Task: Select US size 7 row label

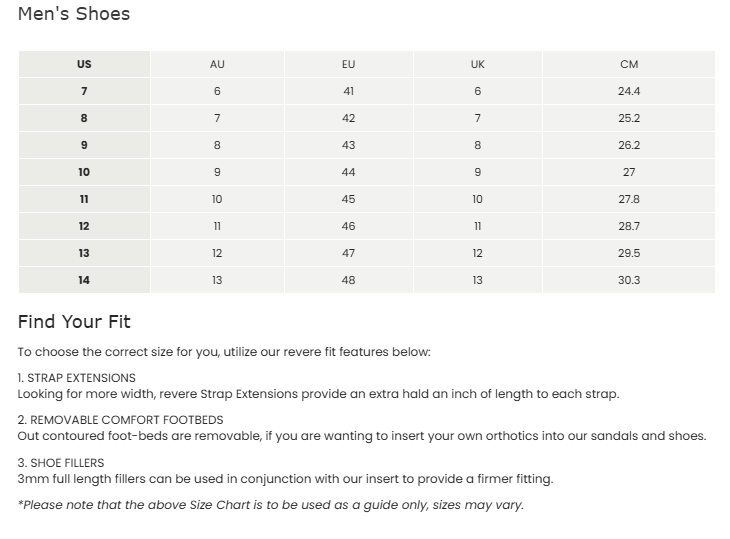Action: (84, 91)
